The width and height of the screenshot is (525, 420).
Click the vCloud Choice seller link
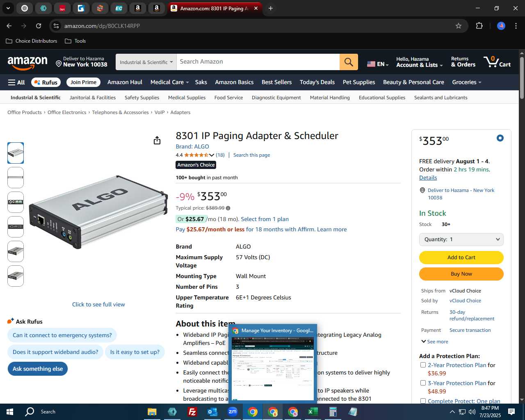pyautogui.click(x=465, y=301)
